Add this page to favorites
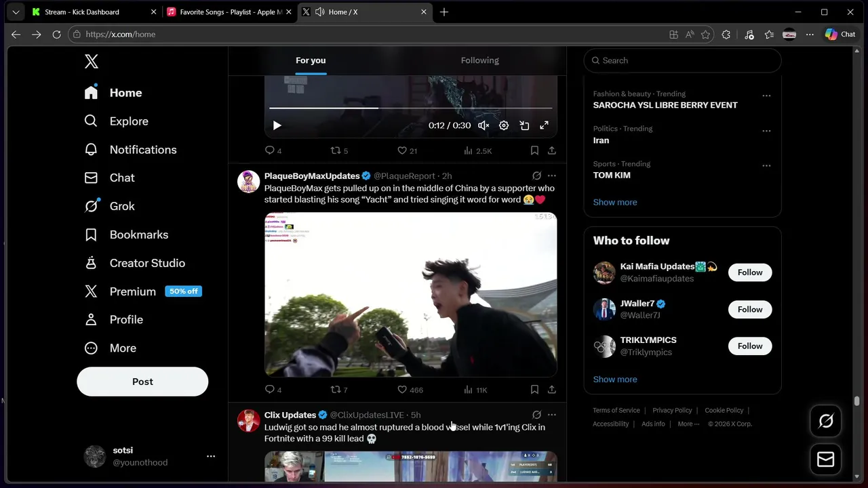The width and height of the screenshot is (868, 488). pyautogui.click(x=706, y=35)
